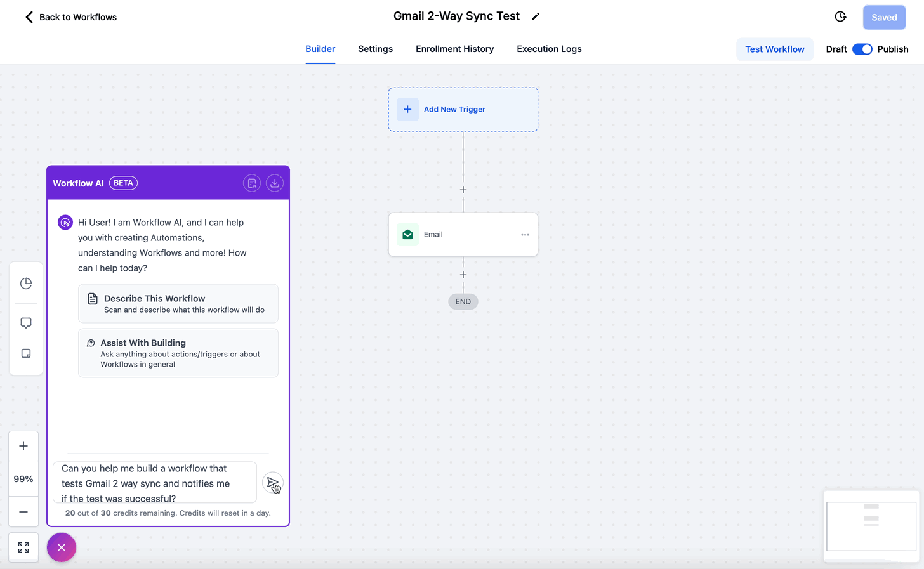Click the fullscreen fit-to-view icon
The width and height of the screenshot is (924, 569).
pyautogui.click(x=23, y=547)
